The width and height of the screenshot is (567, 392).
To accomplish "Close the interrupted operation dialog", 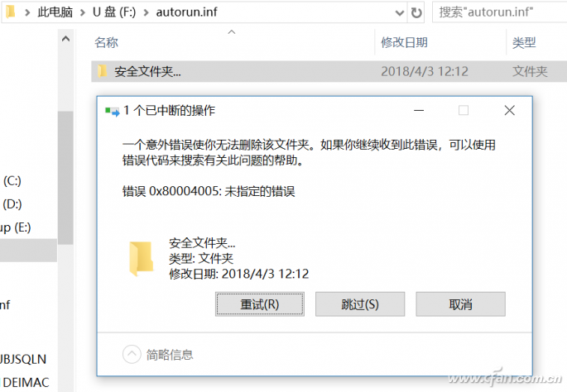I will click(510, 110).
